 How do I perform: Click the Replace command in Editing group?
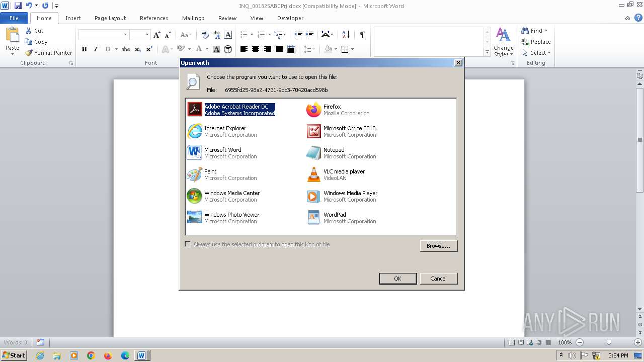coord(536,42)
